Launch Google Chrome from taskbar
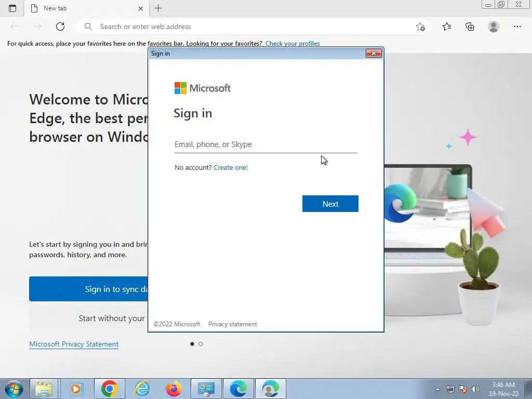532x399 pixels. pyautogui.click(x=109, y=389)
